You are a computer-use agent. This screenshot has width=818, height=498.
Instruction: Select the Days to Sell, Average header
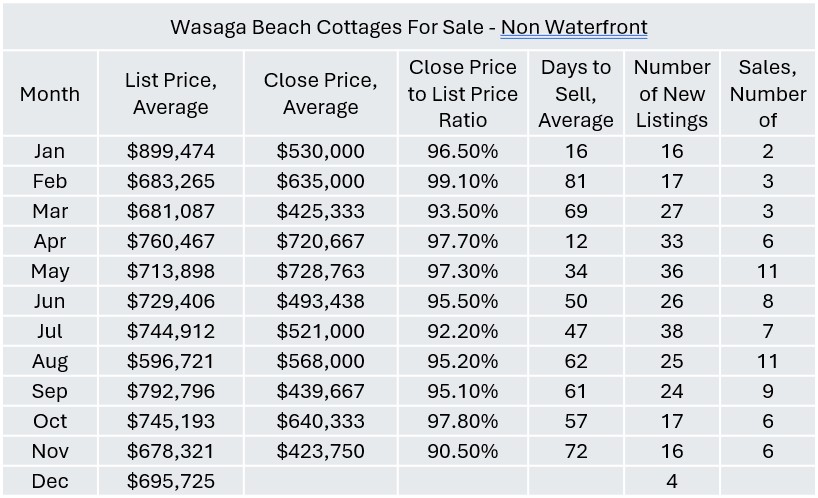[x=576, y=94]
